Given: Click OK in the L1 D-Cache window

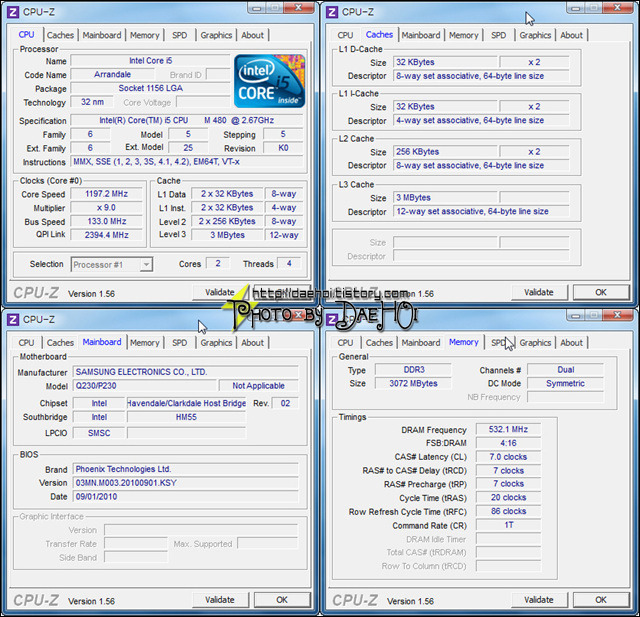Looking at the screenshot, I should coord(601,292).
